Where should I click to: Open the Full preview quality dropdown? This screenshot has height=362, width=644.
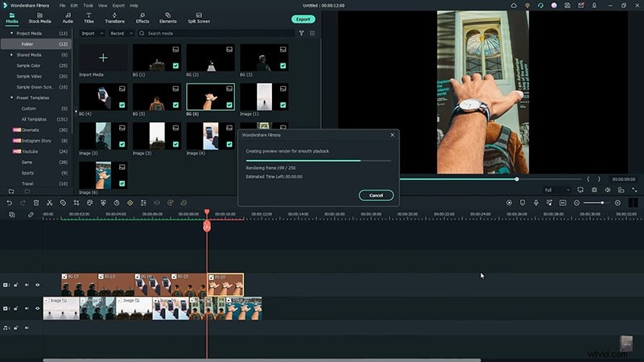coord(557,190)
